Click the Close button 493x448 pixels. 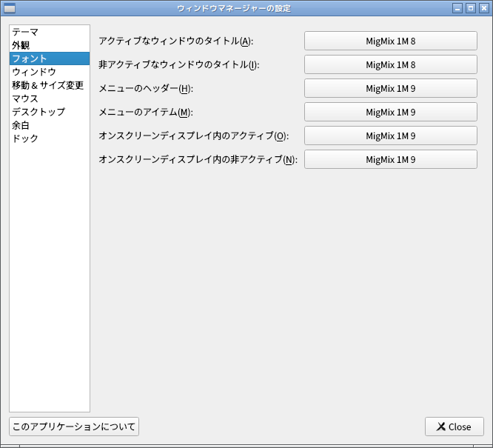(x=454, y=427)
